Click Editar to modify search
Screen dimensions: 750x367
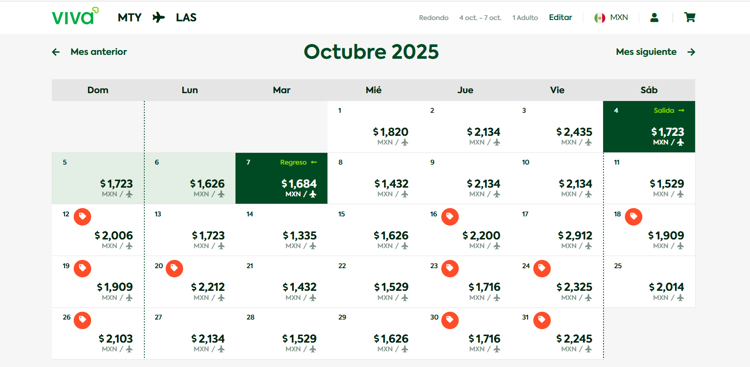(x=561, y=18)
